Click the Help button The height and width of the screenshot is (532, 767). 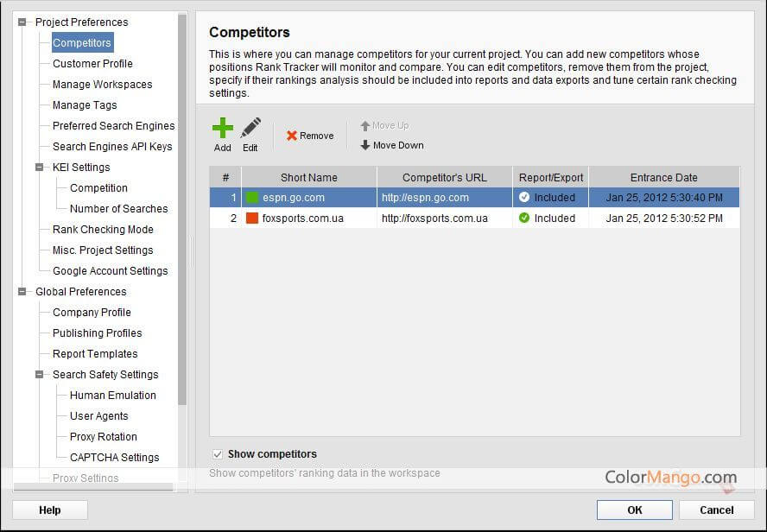(x=50, y=510)
